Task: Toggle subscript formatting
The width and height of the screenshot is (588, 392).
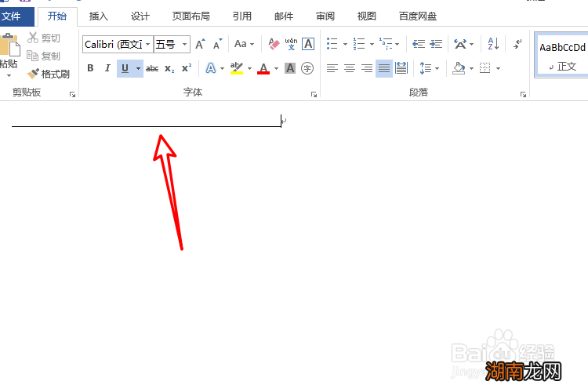Action: coord(169,69)
